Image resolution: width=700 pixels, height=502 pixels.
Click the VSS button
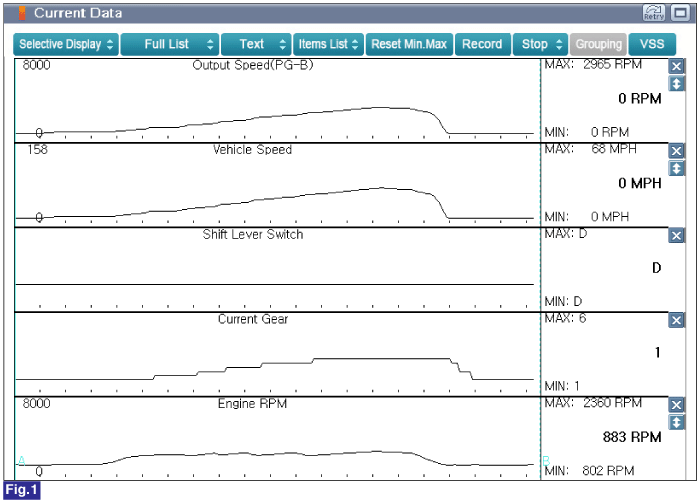[x=652, y=44]
